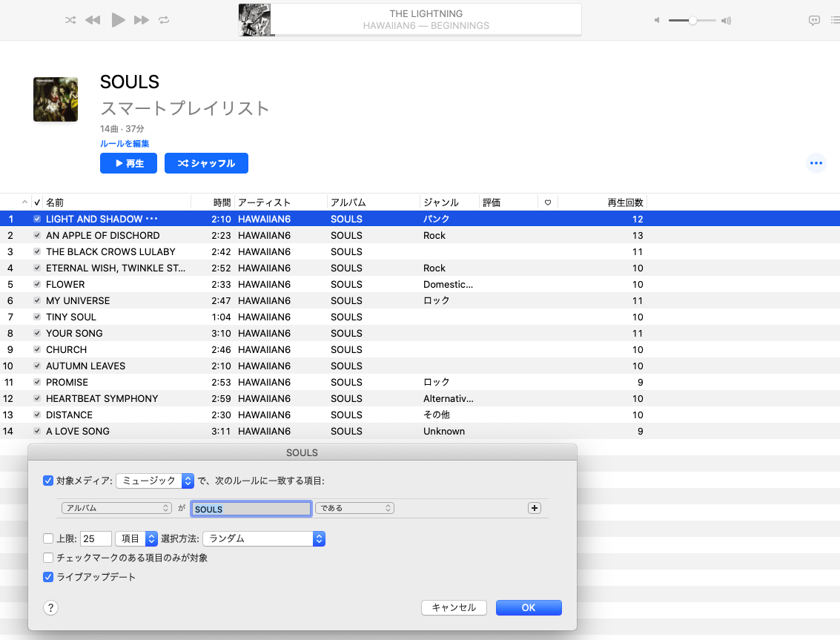Disable the ライブアップデート checkbox
Viewport: 840px width, 640px height.
click(49, 577)
